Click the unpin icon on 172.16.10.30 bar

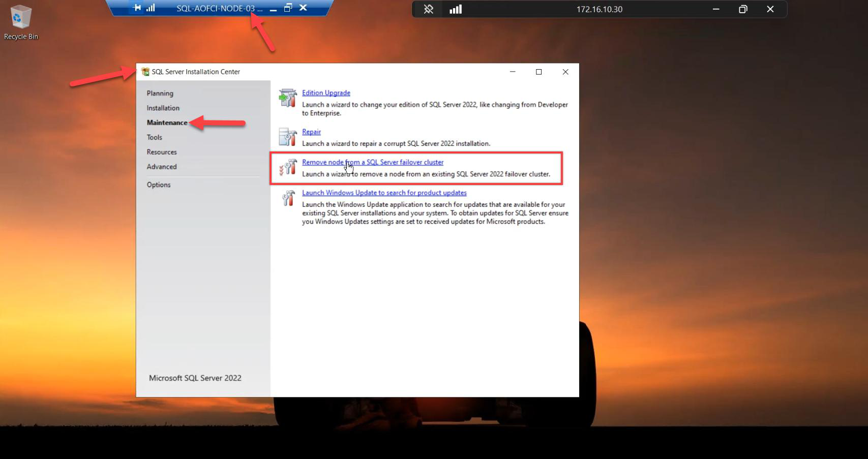429,9
